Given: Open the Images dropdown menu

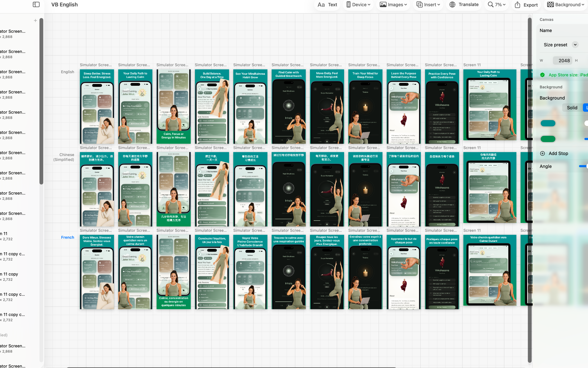Looking at the screenshot, I should 393,5.
